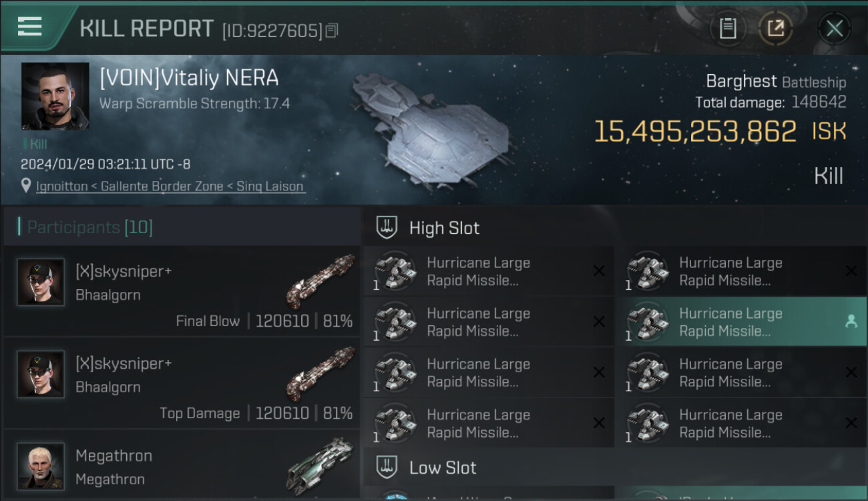Copy the kill report ID
This screenshot has width=868, height=501.
(x=332, y=31)
